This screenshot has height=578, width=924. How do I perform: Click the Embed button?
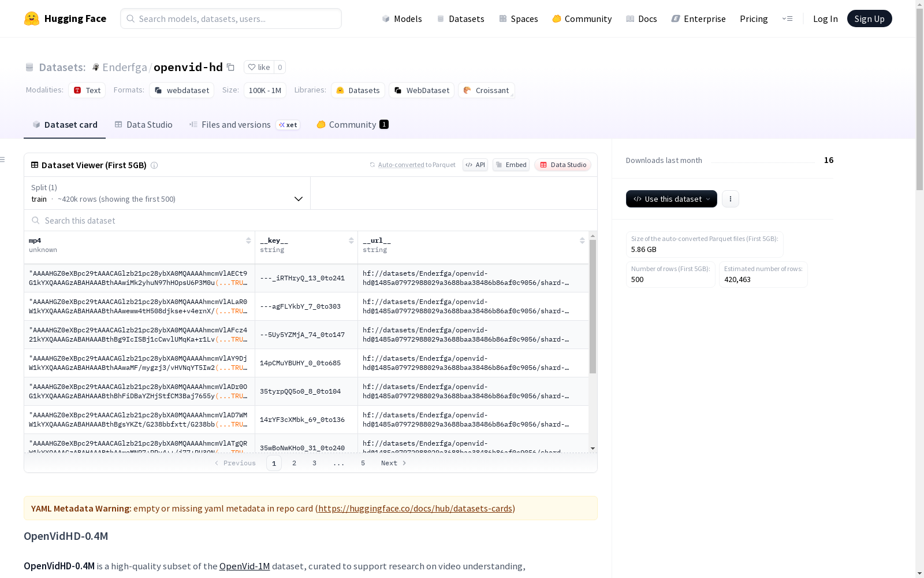coord(511,165)
